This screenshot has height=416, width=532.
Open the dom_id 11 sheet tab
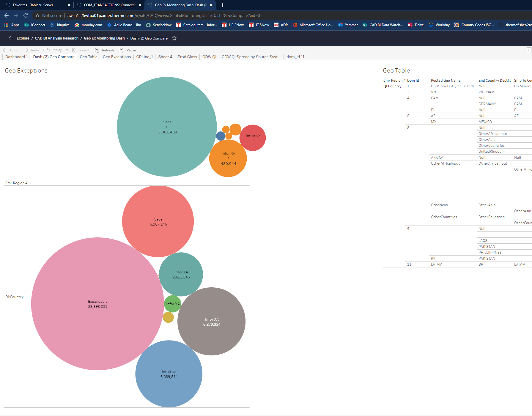click(295, 57)
